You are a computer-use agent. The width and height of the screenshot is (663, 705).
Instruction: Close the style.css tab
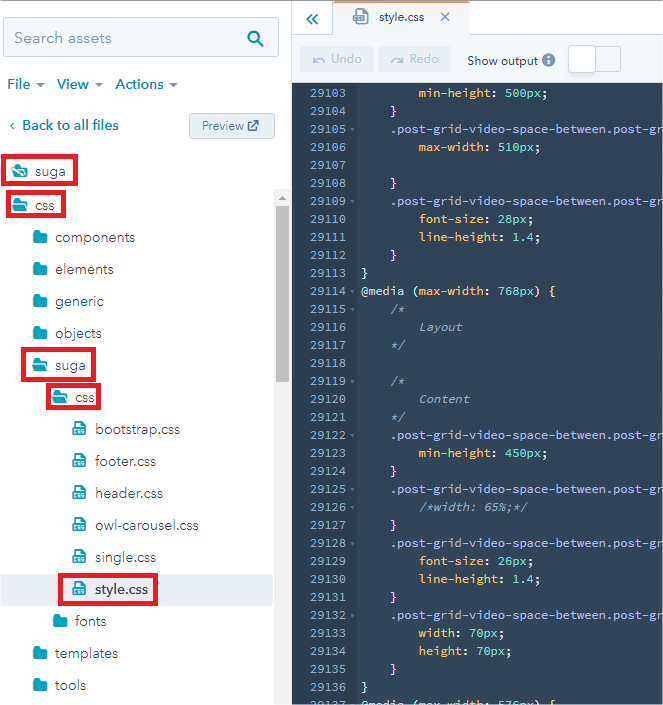pos(445,17)
